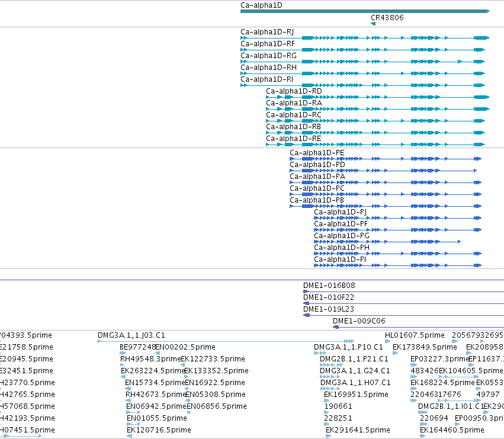Select the 220694 EST label

tap(434, 418)
